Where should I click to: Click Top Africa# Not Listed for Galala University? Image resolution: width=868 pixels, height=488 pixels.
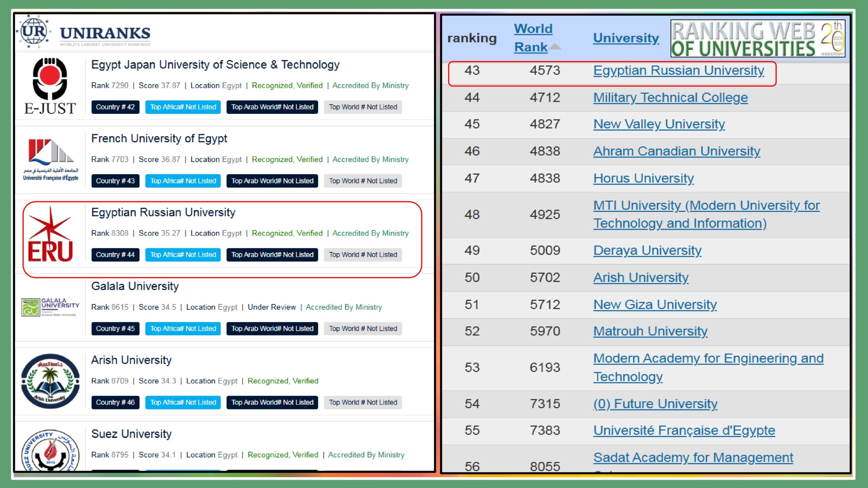pos(183,329)
